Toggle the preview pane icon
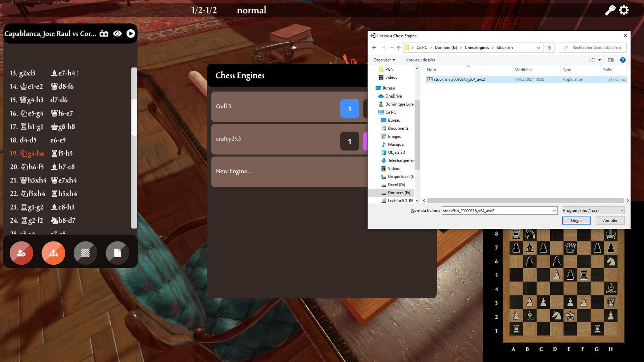 point(610,60)
